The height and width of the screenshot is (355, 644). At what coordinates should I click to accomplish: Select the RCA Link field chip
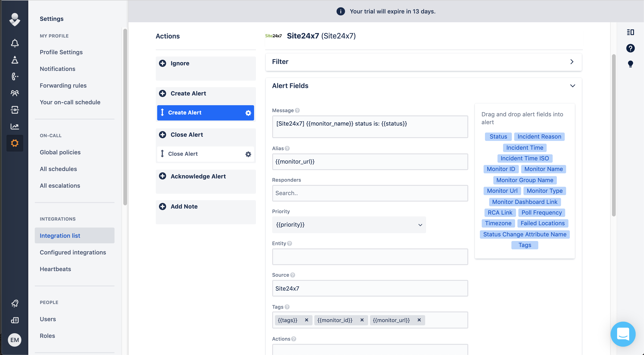pyautogui.click(x=500, y=212)
